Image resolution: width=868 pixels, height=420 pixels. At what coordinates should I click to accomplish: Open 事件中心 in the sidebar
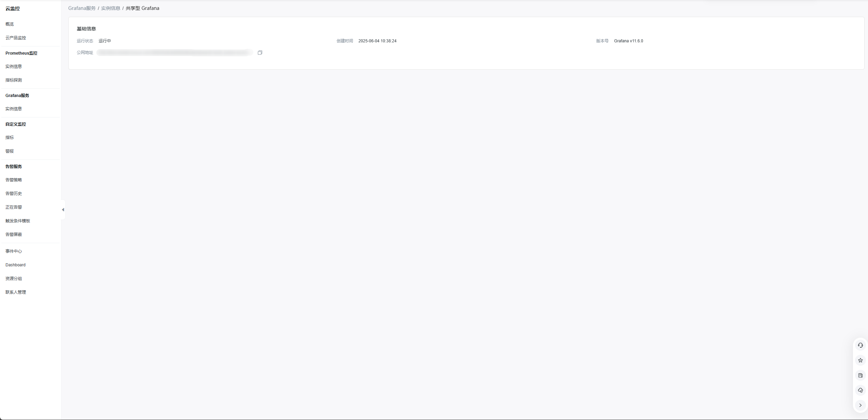[14, 251]
